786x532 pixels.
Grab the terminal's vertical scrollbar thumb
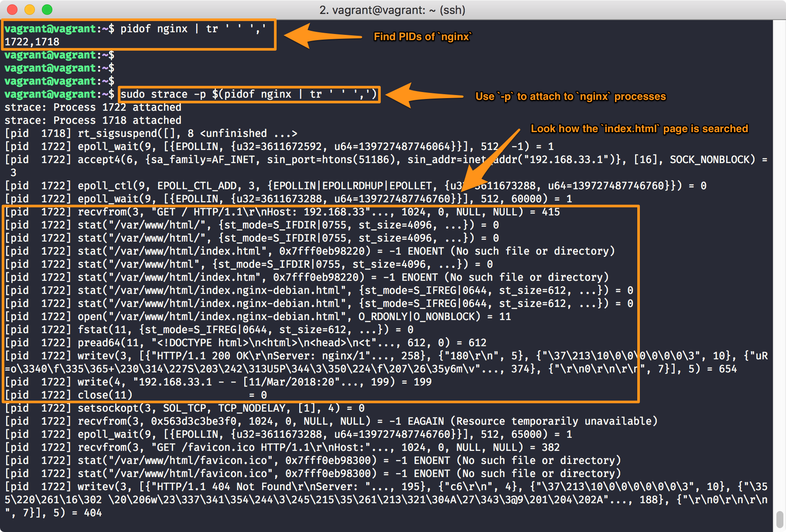(x=780, y=519)
